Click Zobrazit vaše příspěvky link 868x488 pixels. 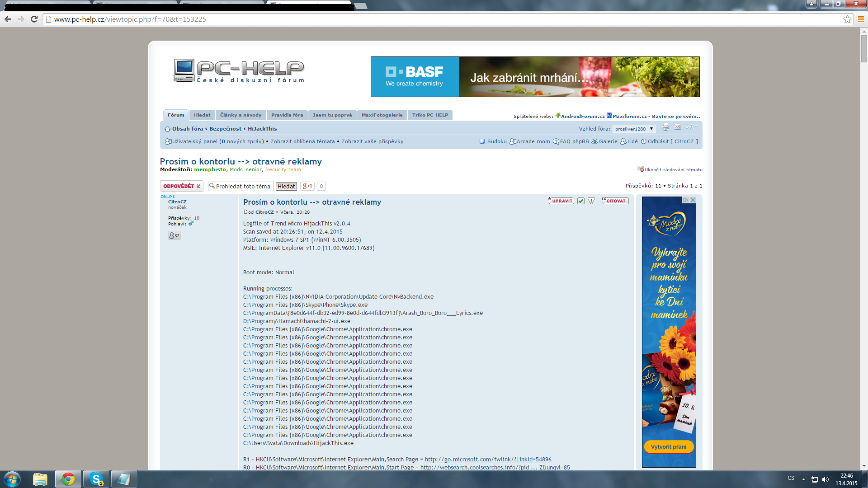(372, 141)
